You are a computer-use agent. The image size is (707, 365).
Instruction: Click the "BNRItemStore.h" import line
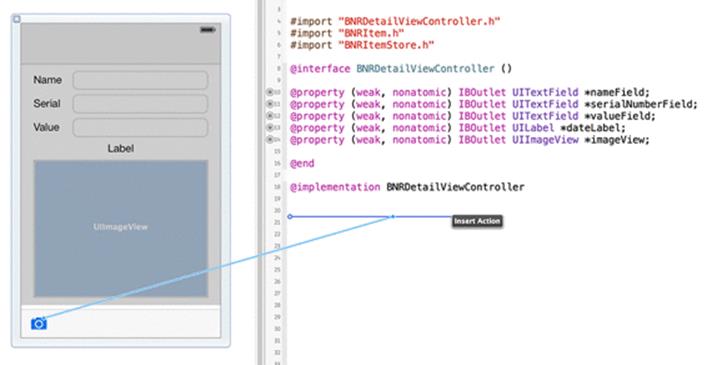coord(362,45)
